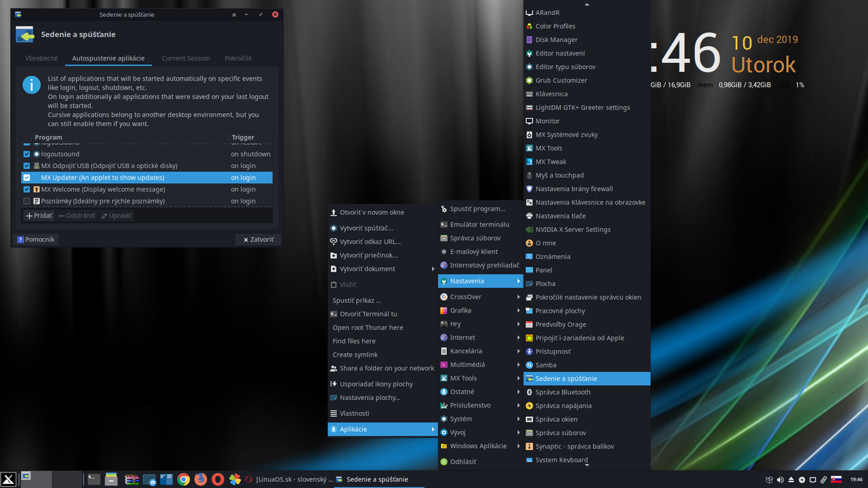Open the network connection tray icon

coord(812,480)
